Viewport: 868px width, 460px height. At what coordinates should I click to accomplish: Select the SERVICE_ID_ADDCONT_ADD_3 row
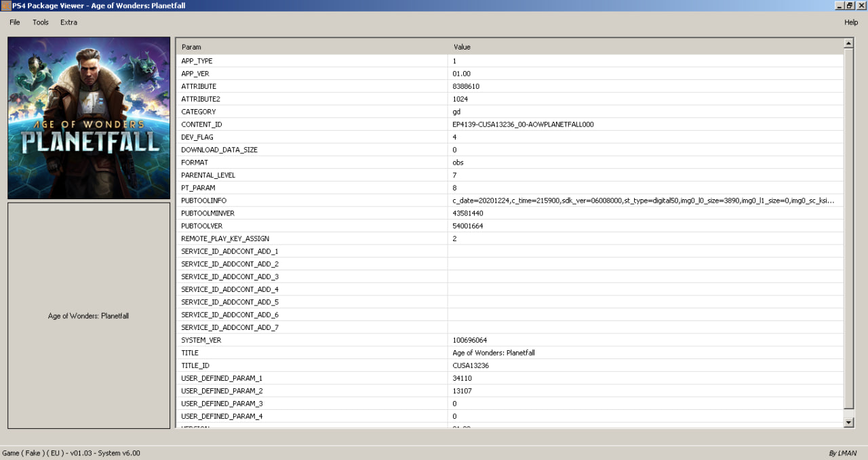pos(510,276)
